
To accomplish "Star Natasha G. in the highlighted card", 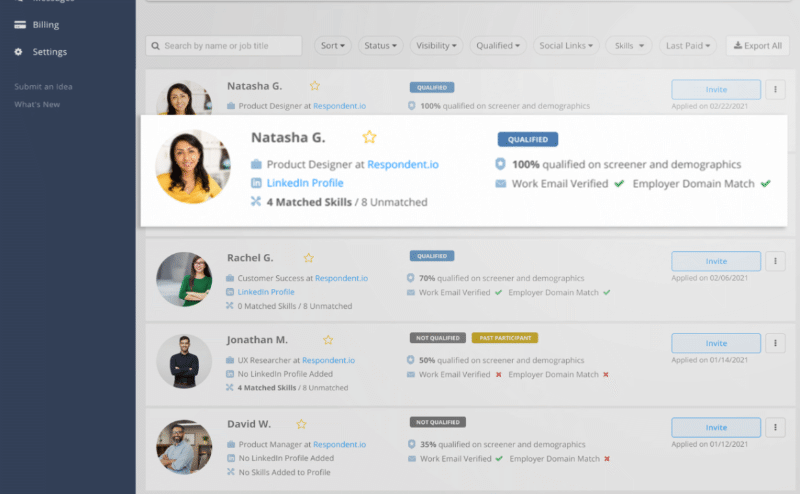I will [369, 137].
